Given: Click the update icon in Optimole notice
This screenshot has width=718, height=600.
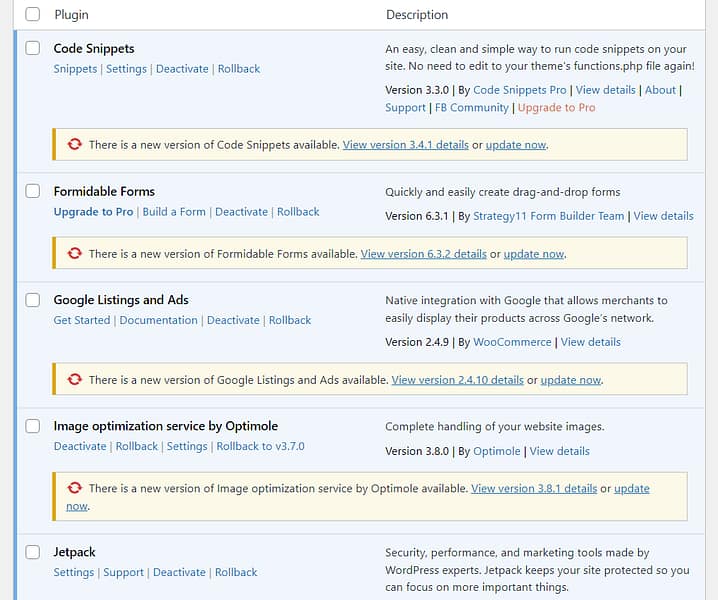Looking at the screenshot, I should [74, 488].
